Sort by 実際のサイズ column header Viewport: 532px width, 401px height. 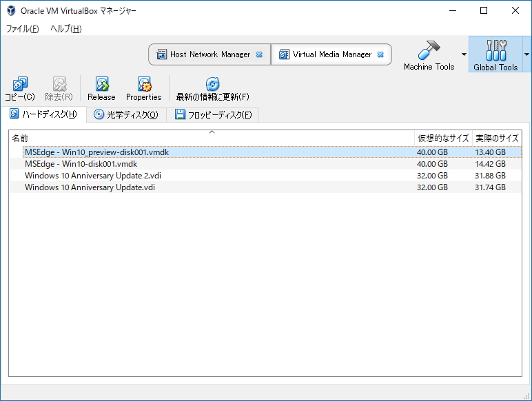[497, 138]
